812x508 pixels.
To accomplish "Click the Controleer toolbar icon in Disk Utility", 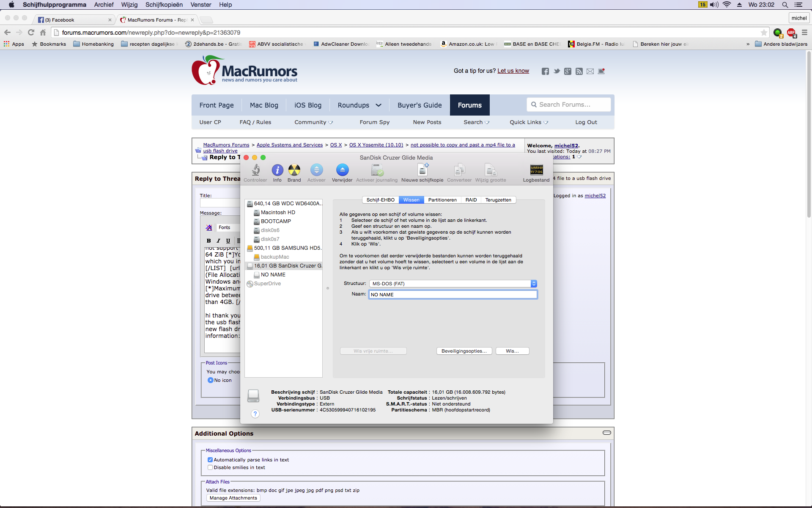I will 255,170.
